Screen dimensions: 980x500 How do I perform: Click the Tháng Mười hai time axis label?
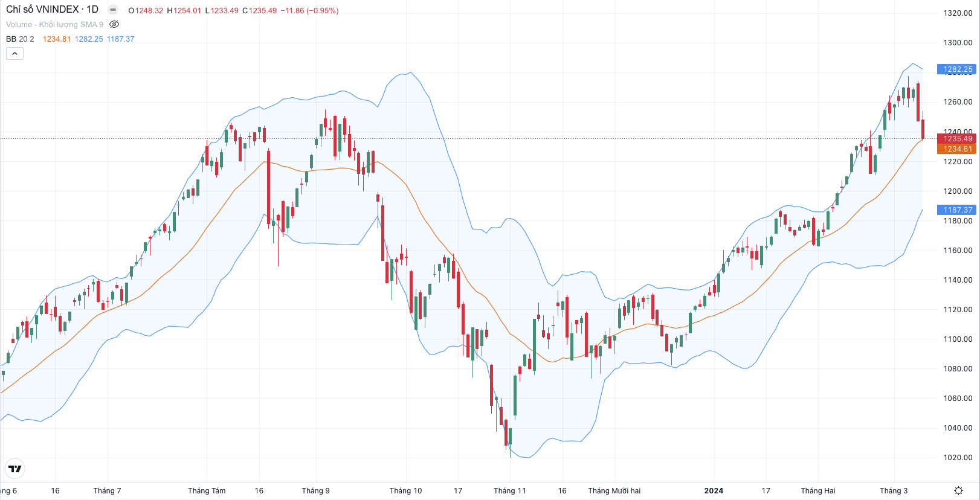(614, 491)
